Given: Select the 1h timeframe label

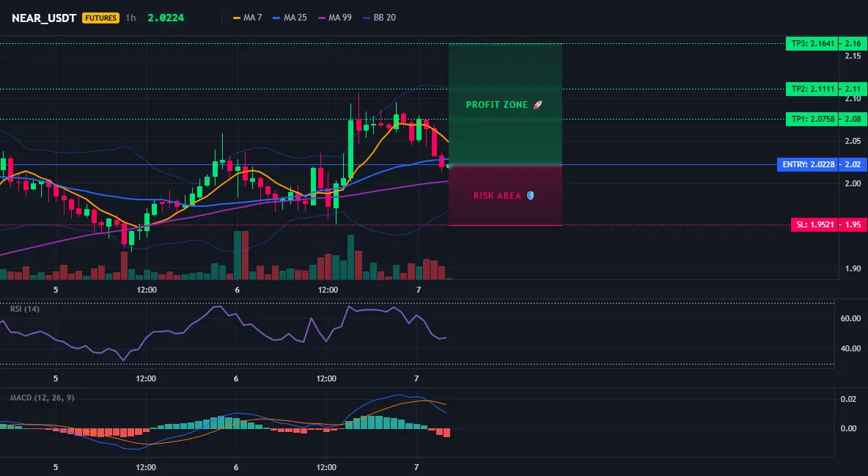Looking at the screenshot, I should [x=130, y=18].
